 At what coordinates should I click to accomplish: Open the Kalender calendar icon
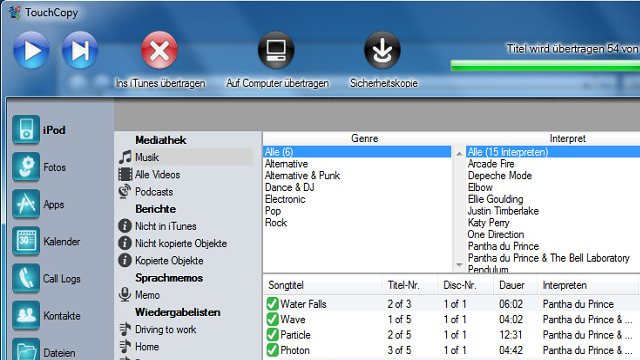click(26, 241)
